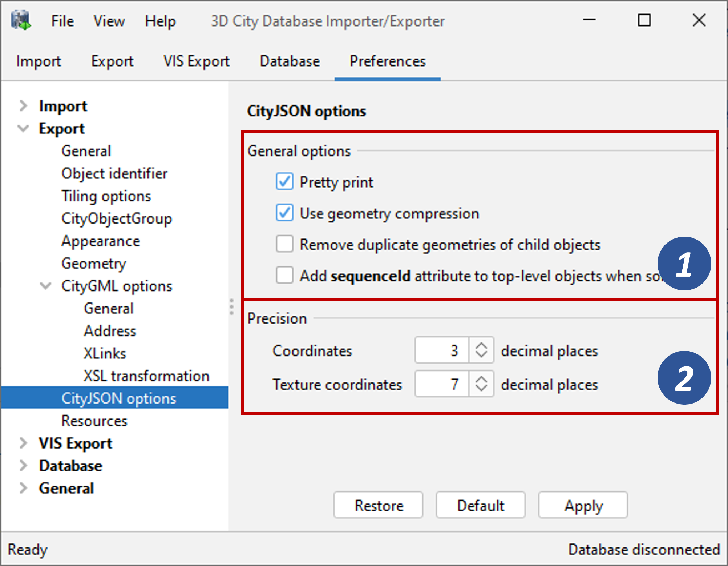
Task: Open Tiling options in tree
Action: 106,196
